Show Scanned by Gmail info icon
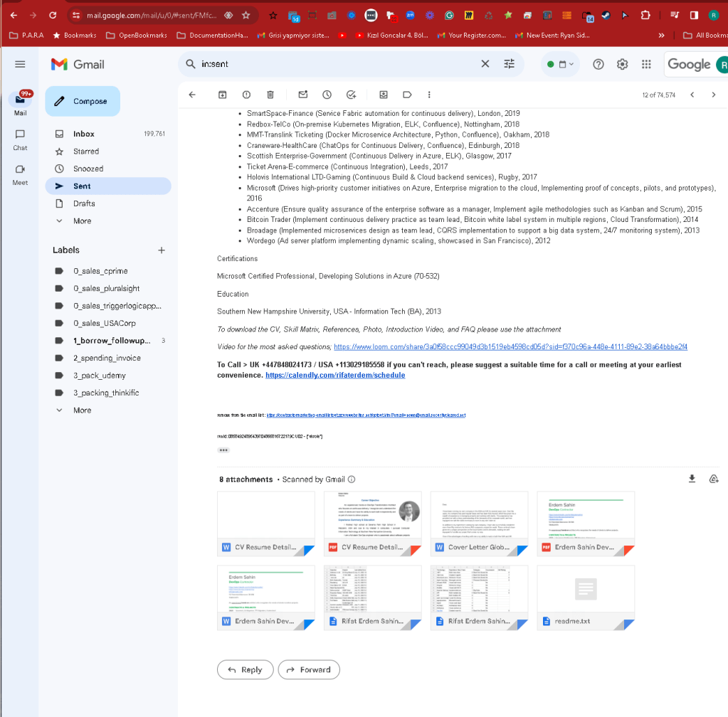Viewport: 728px width, 717px height. tap(352, 479)
